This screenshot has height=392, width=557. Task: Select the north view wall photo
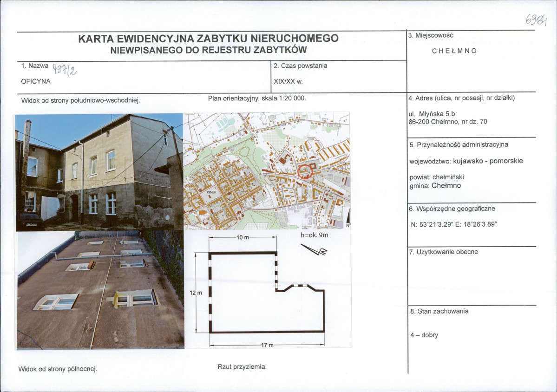[x=100, y=290]
